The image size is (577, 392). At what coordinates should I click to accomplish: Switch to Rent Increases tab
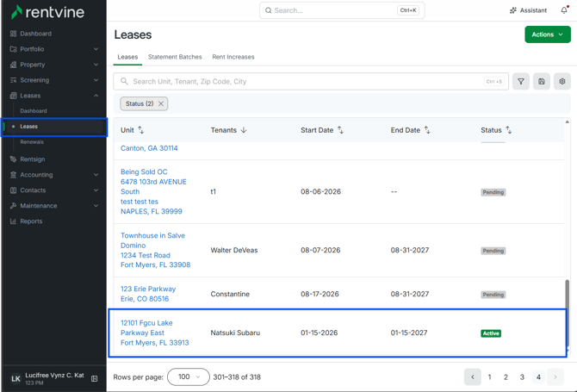[x=233, y=57]
